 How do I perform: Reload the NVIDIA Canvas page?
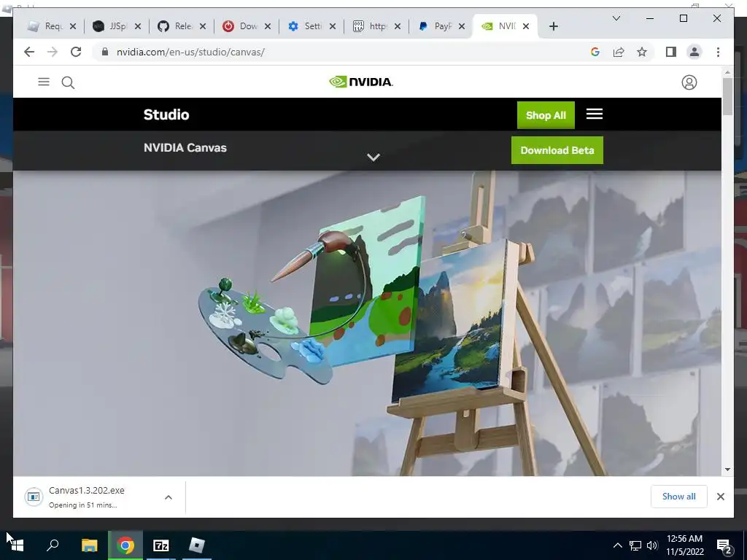click(76, 52)
